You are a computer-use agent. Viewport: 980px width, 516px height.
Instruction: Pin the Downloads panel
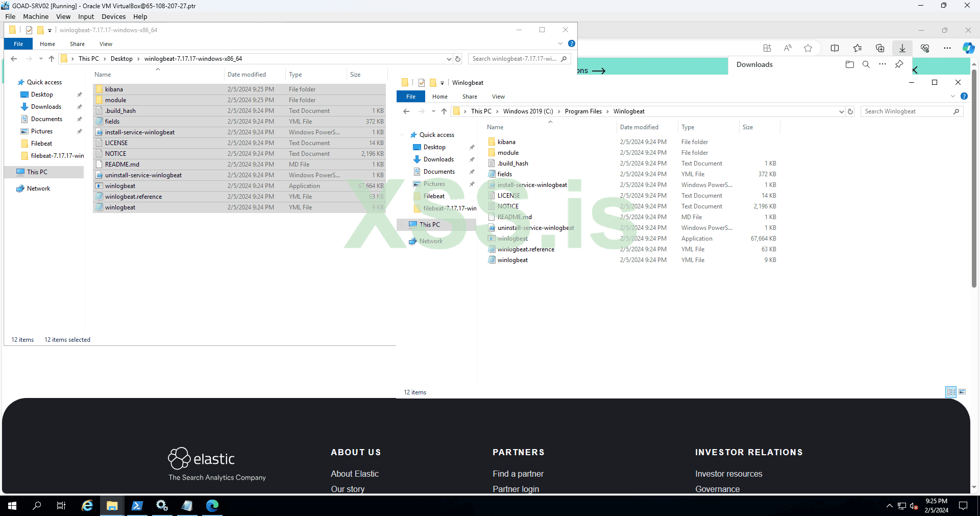tap(899, 64)
